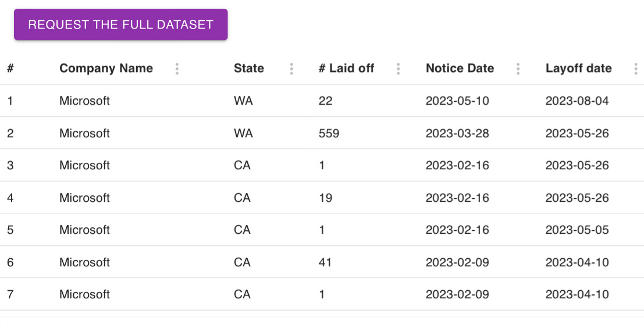Sort by State column header
The height and width of the screenshot is (328, 644).
(249, 69)
